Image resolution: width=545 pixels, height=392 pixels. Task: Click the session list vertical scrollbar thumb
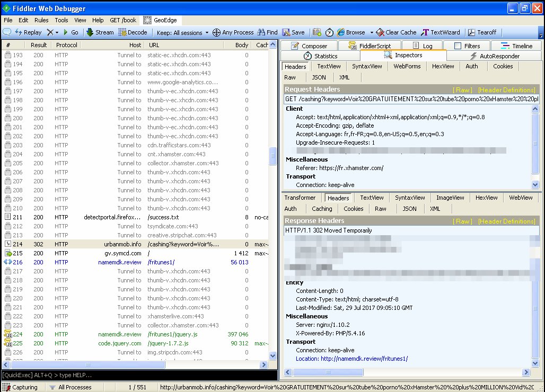click(273, 156)
